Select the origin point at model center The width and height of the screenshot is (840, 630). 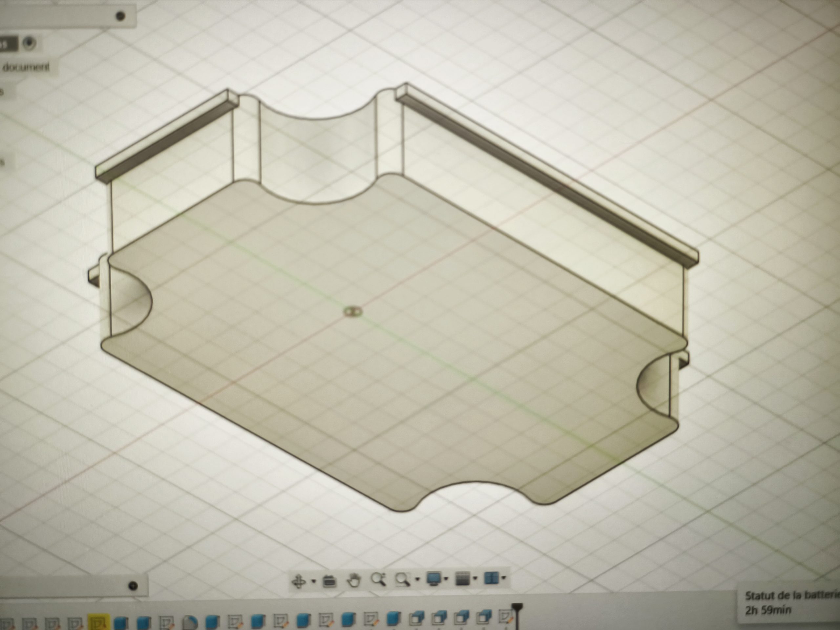tap(353, 312)
